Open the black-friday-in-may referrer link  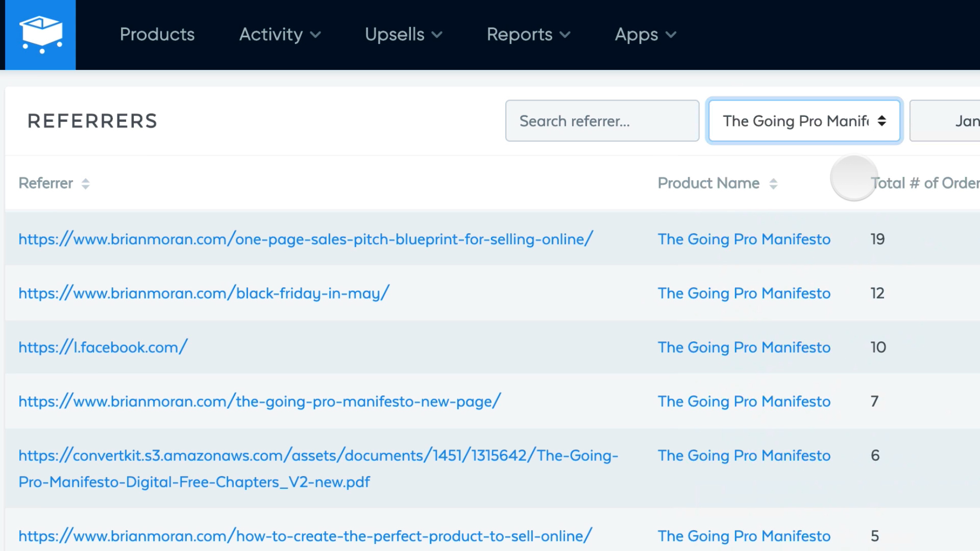tap(204, 293)
